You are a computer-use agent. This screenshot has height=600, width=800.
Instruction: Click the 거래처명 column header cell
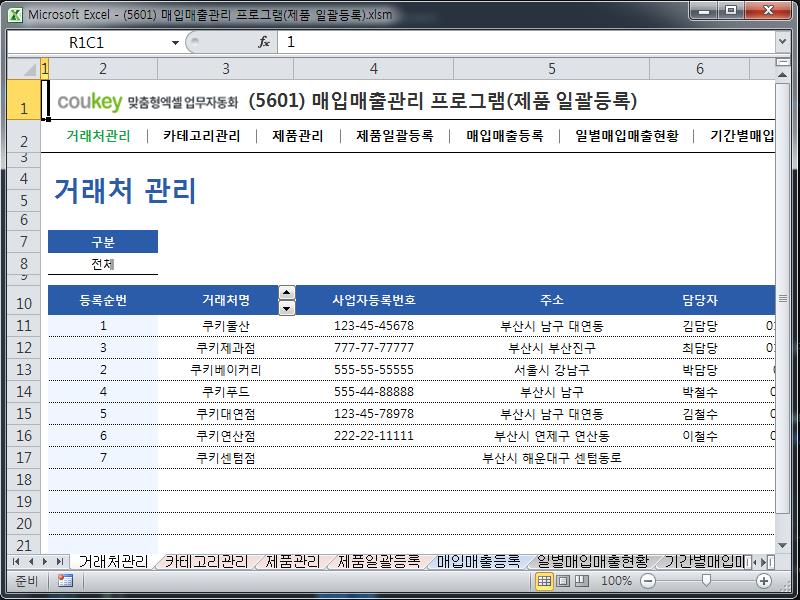click(226, 300)
